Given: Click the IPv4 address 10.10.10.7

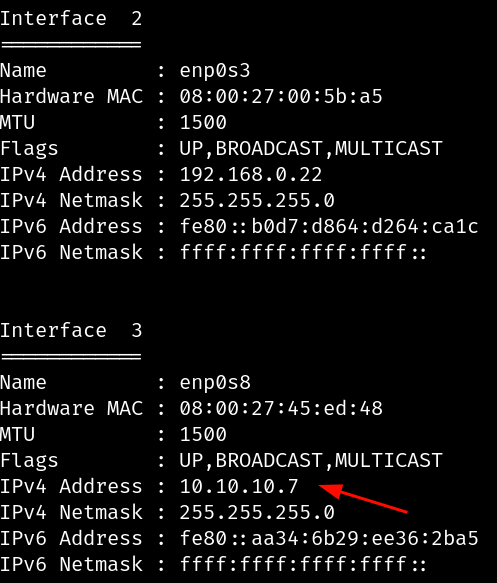Looking at the screenshot, I should click(x=239, y=486).
